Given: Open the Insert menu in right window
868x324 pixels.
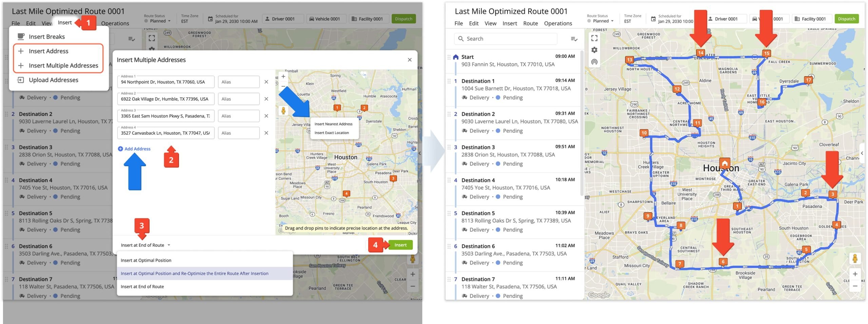Looking at the screenshot, I should click(x=510, y=23).
